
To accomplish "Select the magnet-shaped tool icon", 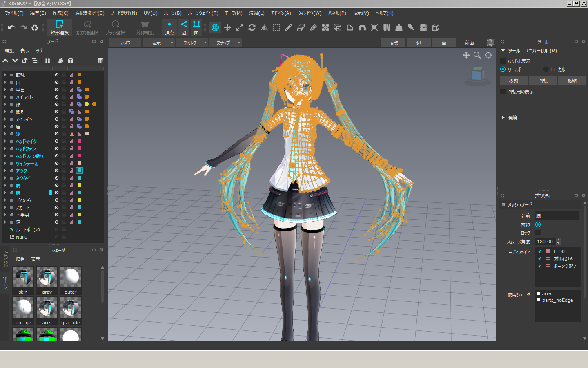I will pos(362,27).
